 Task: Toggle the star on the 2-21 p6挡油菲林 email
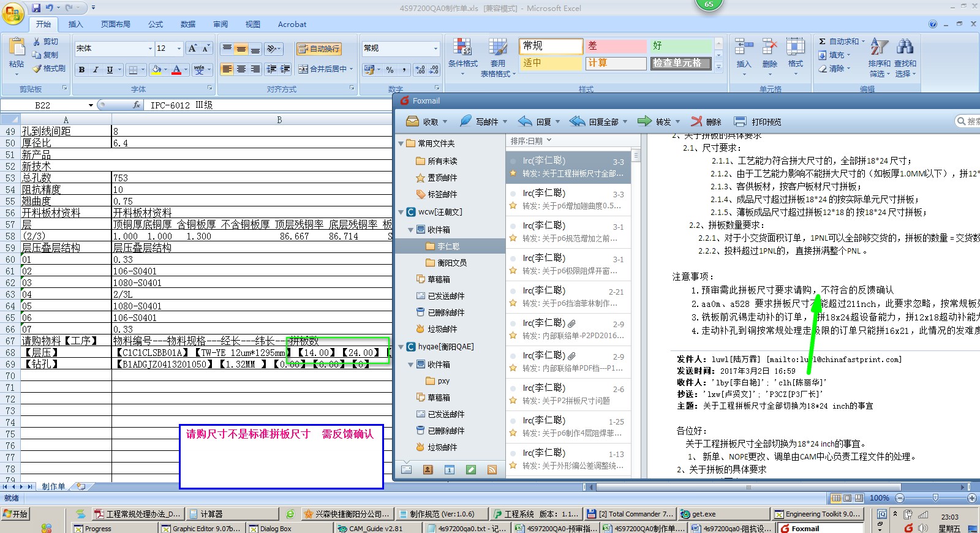click(513, 303)
